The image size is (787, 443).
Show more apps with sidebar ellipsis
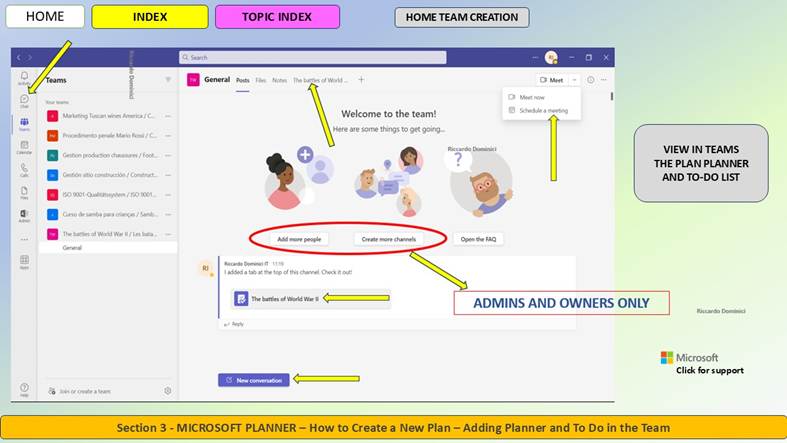[x=24, y=239]
